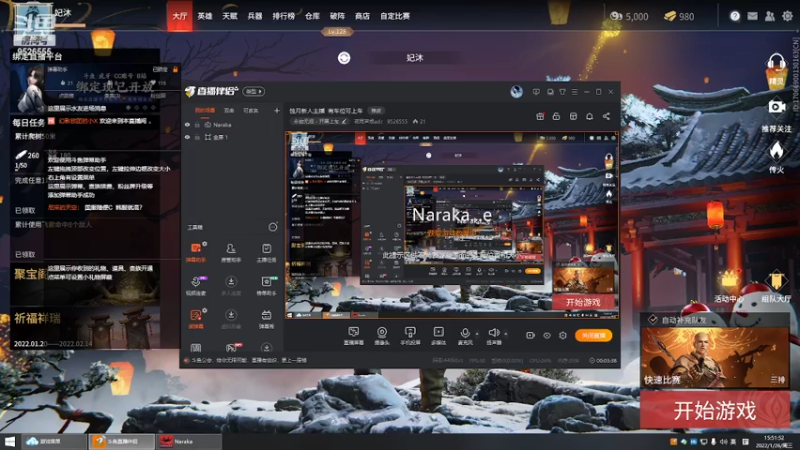Expand microphone options arrow

click(x=477, y=334)
